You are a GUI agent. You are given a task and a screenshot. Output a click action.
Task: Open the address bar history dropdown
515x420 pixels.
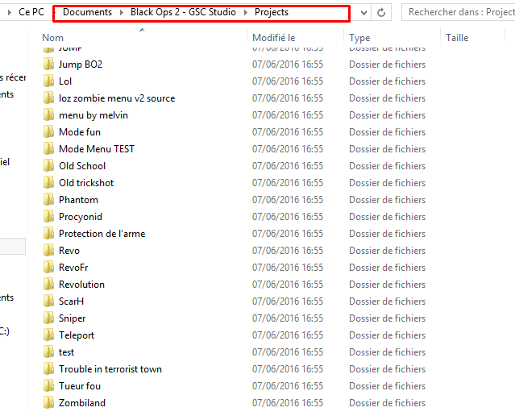pos(363,12)
